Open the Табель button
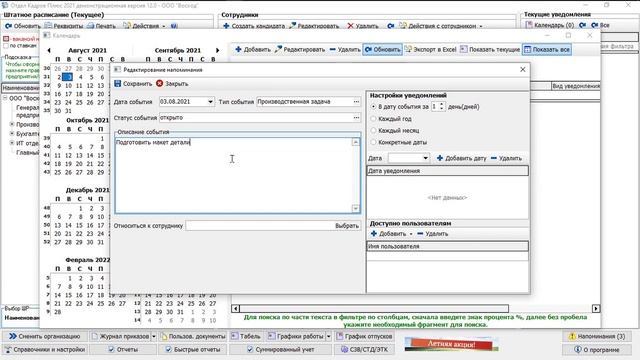This screenshot has height=360, width=640. click(x=246, y=336)
